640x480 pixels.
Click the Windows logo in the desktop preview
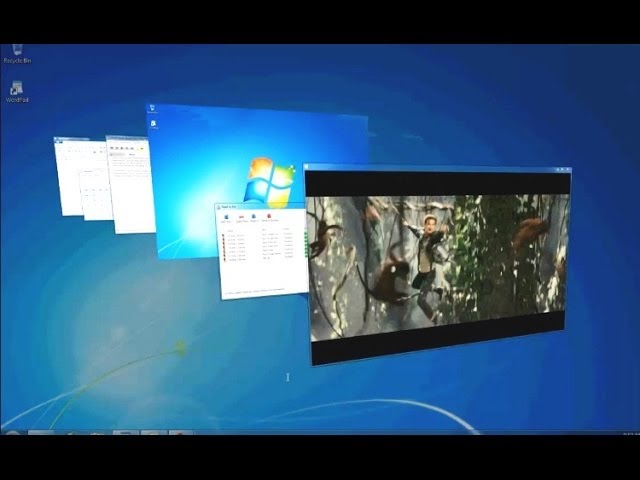click(271, 180)
